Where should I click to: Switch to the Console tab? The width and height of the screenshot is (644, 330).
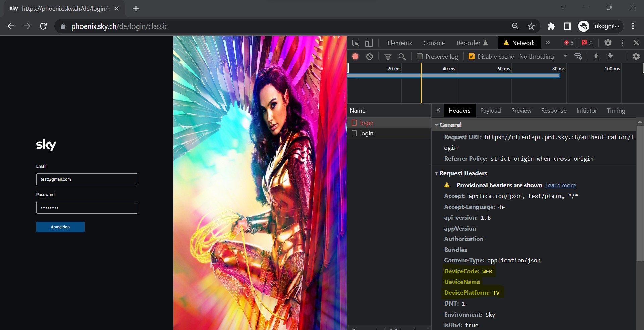(x=434, y=43)
